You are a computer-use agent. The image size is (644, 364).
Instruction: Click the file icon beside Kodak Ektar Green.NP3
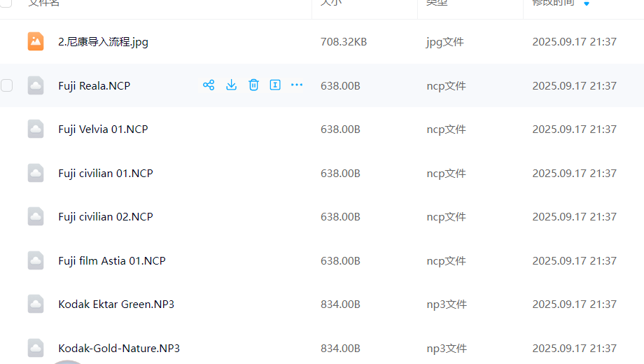point(36,304)
